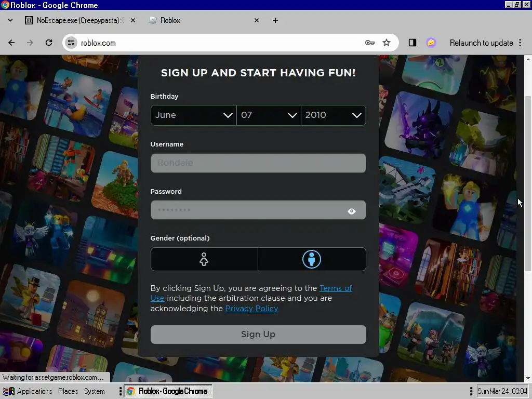The width and height of the screenshot is (532, 399).
Task: Open the tab search chevron
Action: [x=10, y=20]
